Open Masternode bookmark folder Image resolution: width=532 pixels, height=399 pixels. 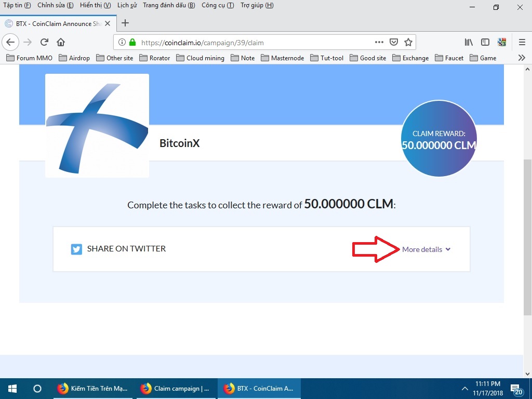(282, 58)
